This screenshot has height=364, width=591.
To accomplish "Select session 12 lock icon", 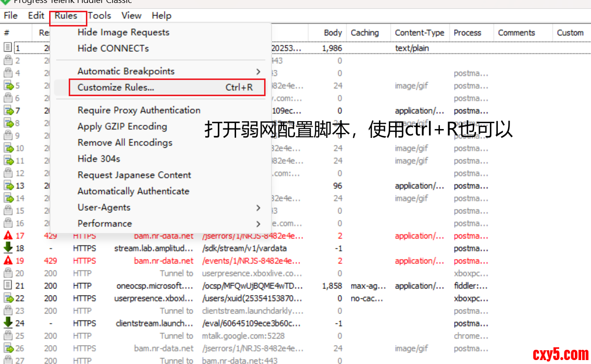I will (x=8, y=173).
